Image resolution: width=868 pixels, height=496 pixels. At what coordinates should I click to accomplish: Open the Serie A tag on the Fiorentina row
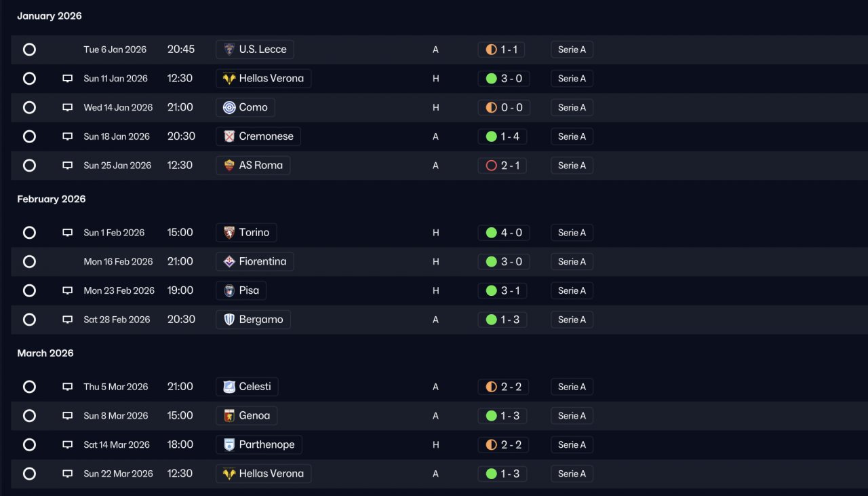coord(572,262)
